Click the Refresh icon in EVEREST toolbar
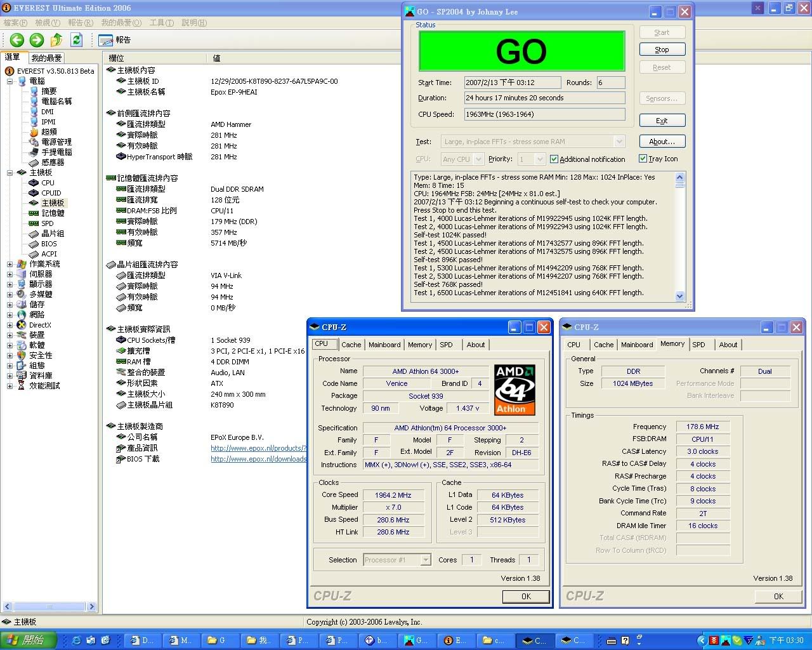 [x=76, y=40]
